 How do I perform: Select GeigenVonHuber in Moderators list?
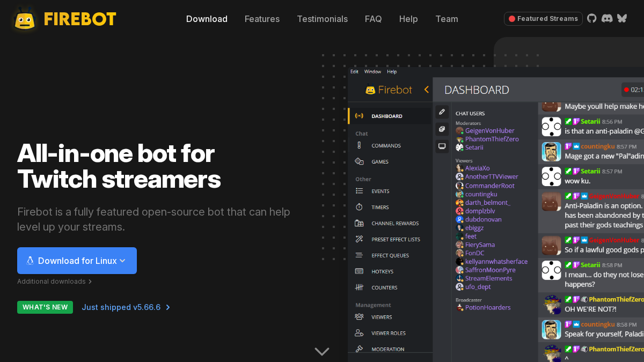(489, 130)
